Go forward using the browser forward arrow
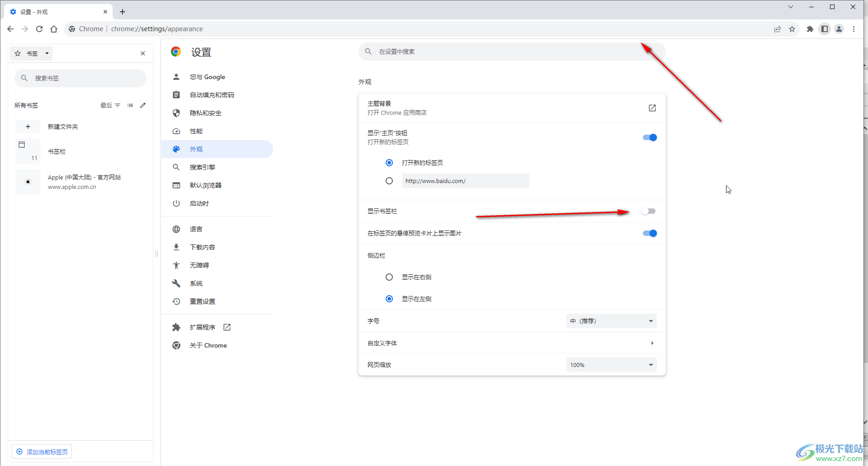This screenshot has width=868, height=466. coord(25,29)
